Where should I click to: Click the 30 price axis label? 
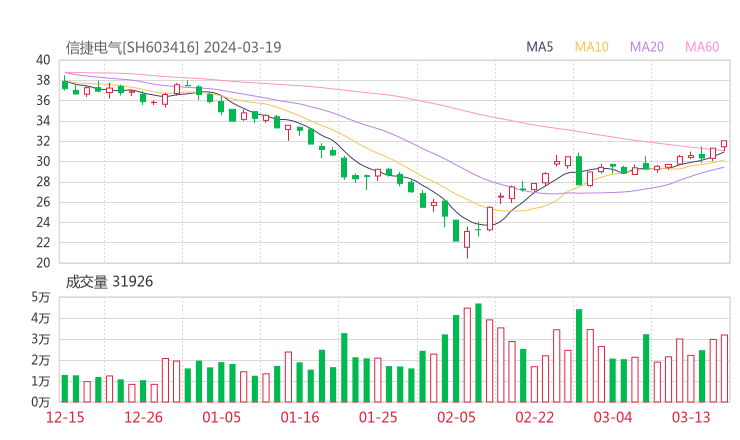coord(43,161)
